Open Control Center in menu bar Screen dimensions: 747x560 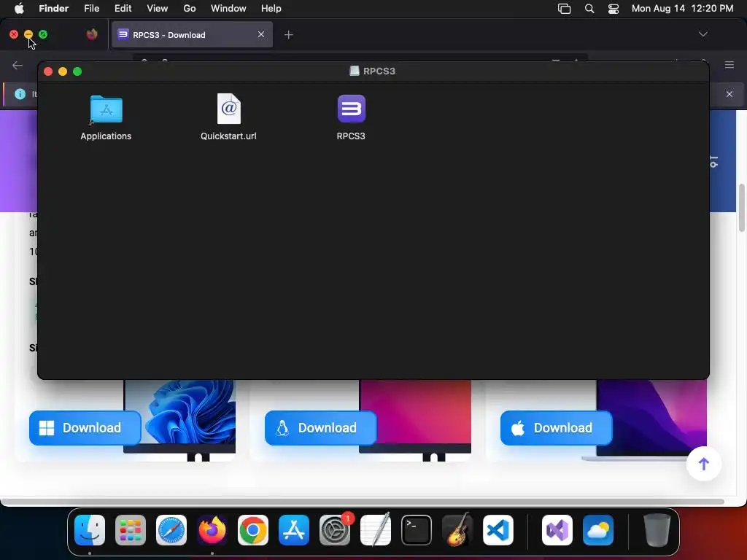(614, 9)
